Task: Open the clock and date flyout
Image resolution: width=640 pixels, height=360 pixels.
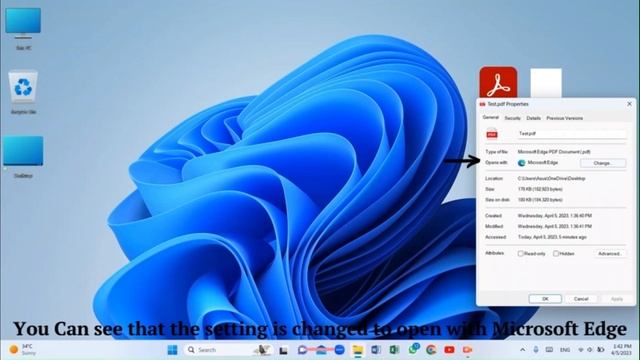Action: pyautogui.click(x=622, y=350)
